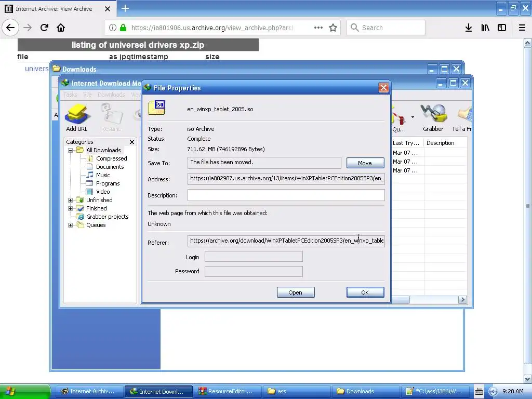Viewport: 532px width, 399px height.
Task: Bookmark this page with the star
Action: [x=333, y=28]
